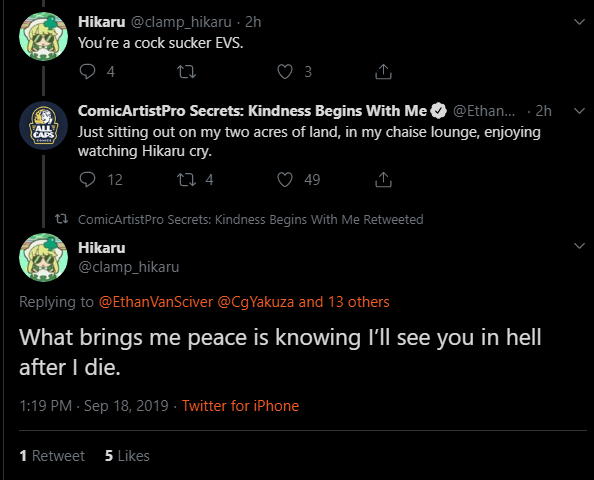This screenshot has width=594, height=480.
Task: Open the tweet timestamp 1:19 PM Sep 18, 2019
Action: pyautogui.click(x=94, y=406)
